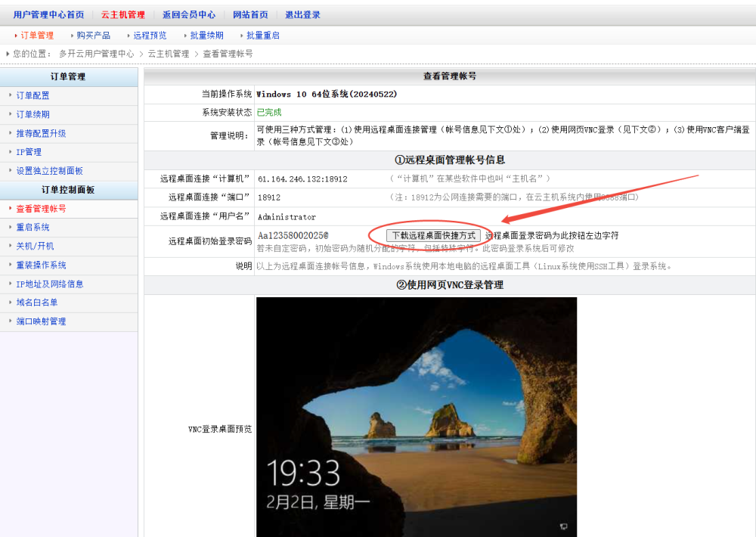This screenshot has height=537, width=756.
Task: Click 关机/开机 in the sidebar
Action: [35, 246]
